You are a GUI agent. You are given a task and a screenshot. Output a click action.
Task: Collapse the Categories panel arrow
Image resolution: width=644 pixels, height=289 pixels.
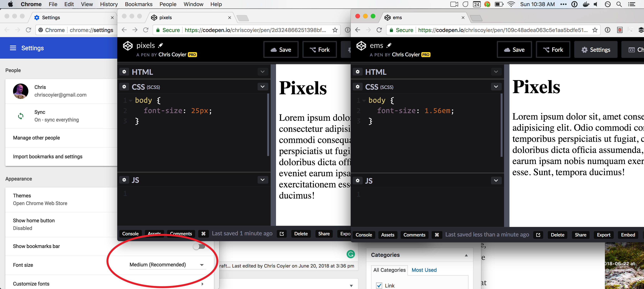pyautogui.click(x=466, y=255)
